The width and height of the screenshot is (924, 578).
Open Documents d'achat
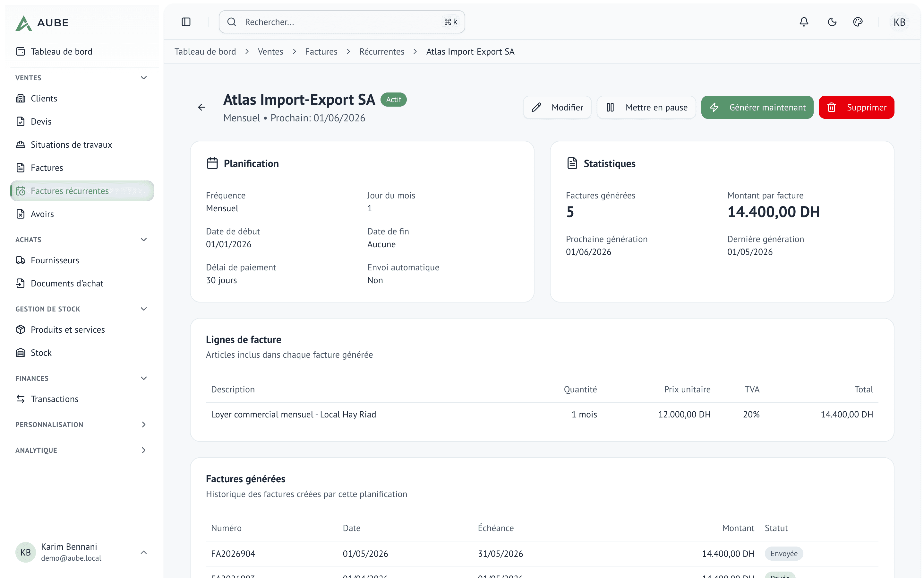click(82, 283)
